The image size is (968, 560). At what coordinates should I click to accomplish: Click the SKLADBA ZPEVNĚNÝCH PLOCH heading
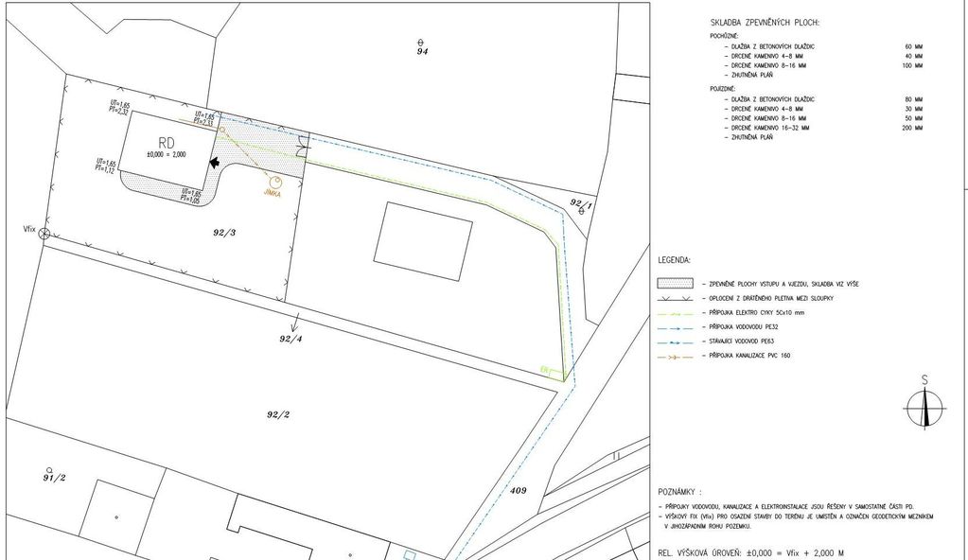tap(764, 22)
